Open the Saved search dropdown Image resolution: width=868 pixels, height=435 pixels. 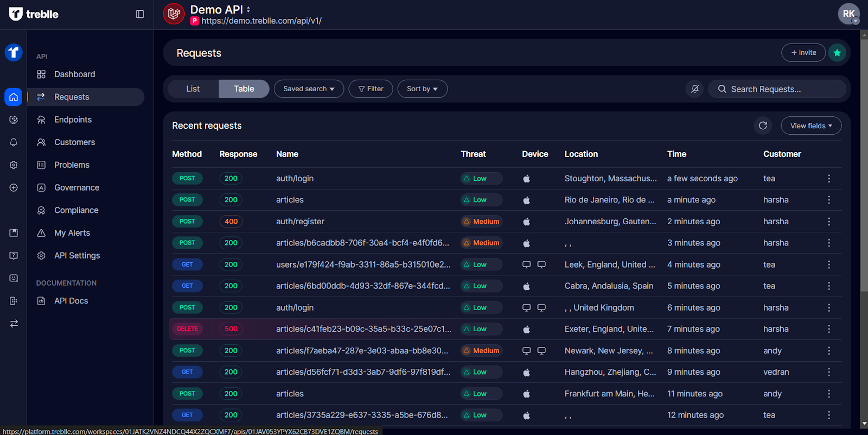pos(309,89)
